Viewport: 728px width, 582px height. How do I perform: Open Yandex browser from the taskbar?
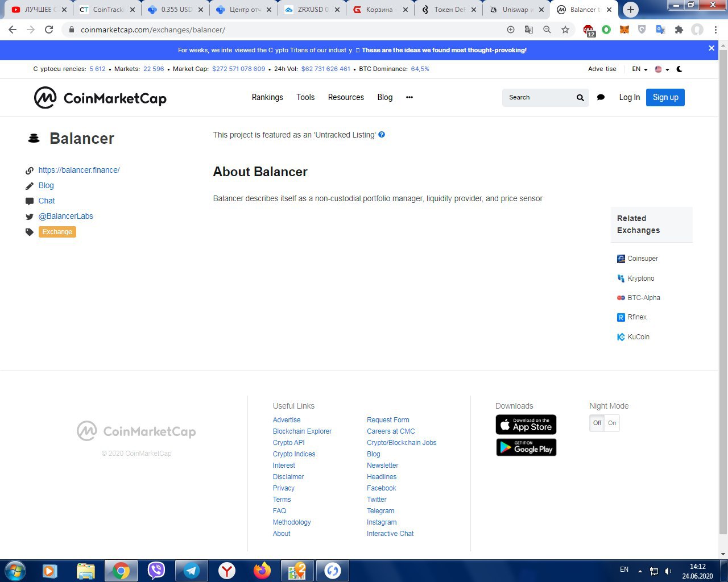[227, 570]
